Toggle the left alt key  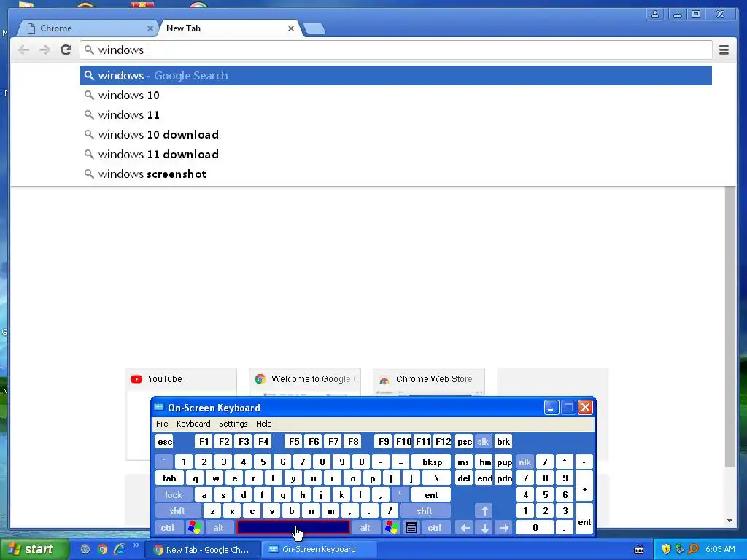tap(219, 528)
